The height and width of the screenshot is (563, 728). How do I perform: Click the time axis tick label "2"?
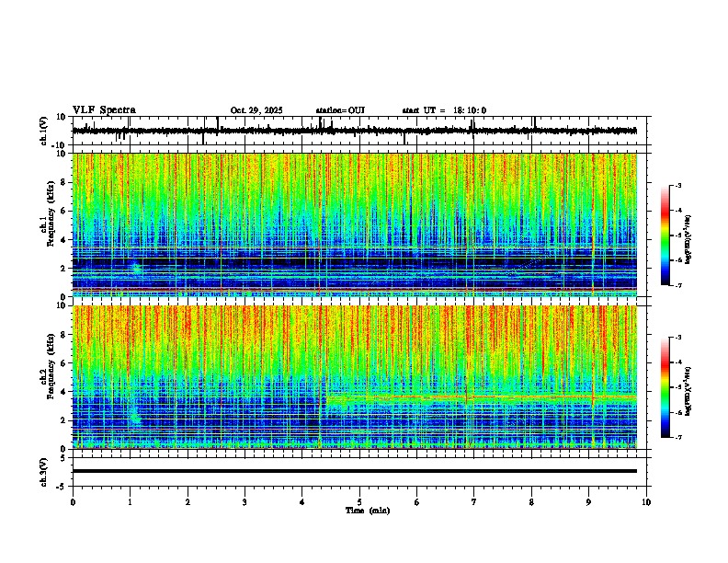[188, 502]
